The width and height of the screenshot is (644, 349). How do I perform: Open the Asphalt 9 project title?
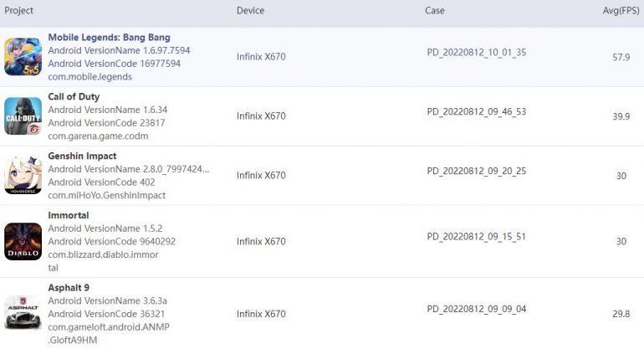point(69,288)
